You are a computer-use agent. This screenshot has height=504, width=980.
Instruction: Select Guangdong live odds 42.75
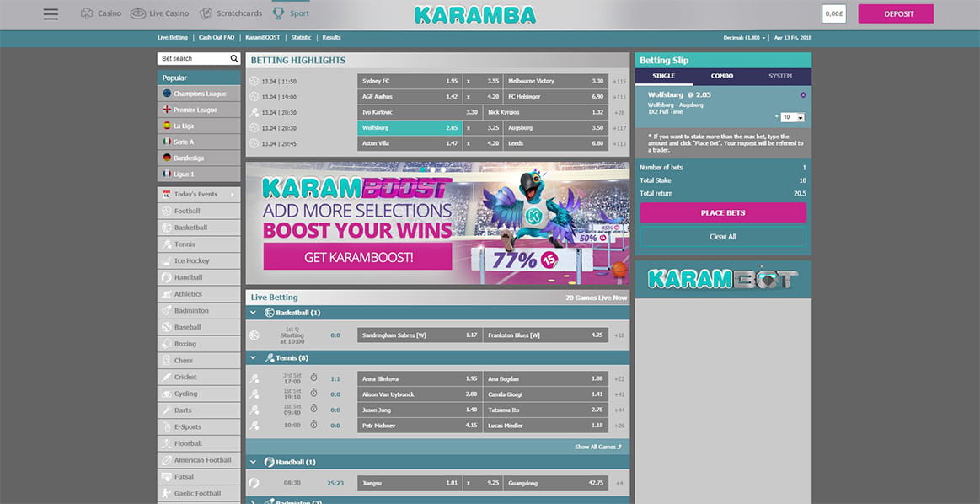(555, 483)
